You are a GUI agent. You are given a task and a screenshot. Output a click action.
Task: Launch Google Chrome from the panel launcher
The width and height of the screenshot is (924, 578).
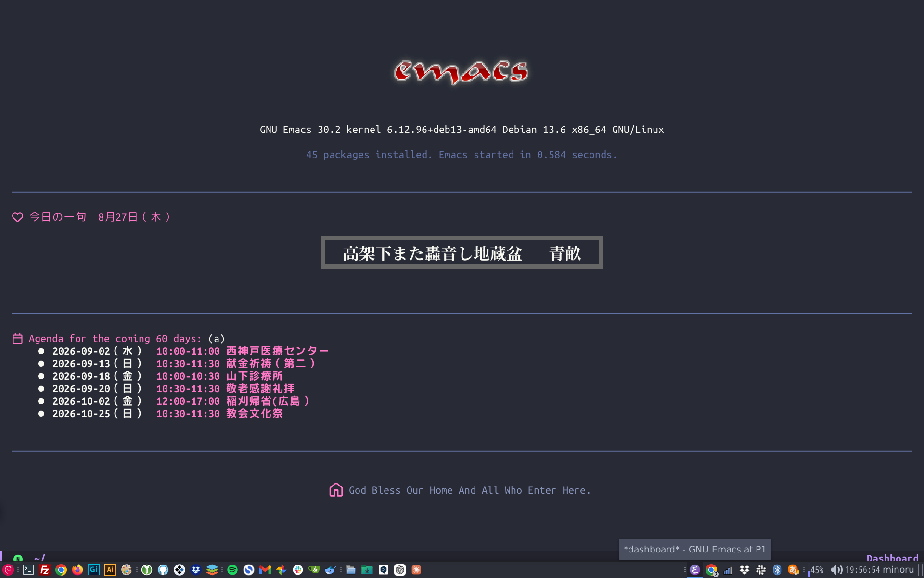61,570
